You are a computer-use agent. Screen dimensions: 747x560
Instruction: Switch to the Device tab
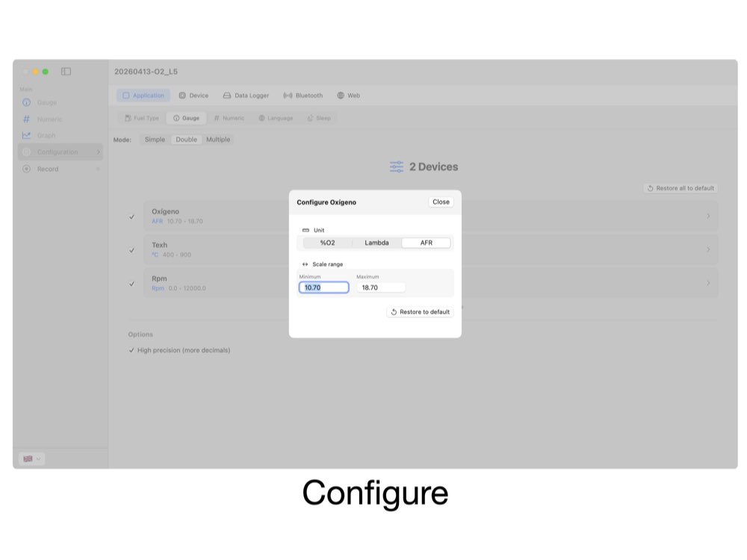[193, 96]
